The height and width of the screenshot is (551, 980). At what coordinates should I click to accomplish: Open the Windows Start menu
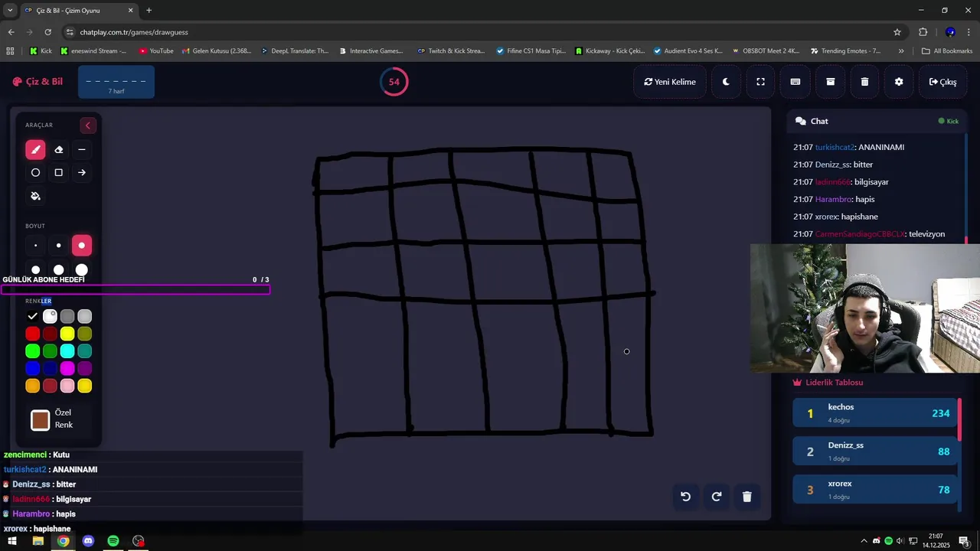pyautogui.click(x=12, y=541)
